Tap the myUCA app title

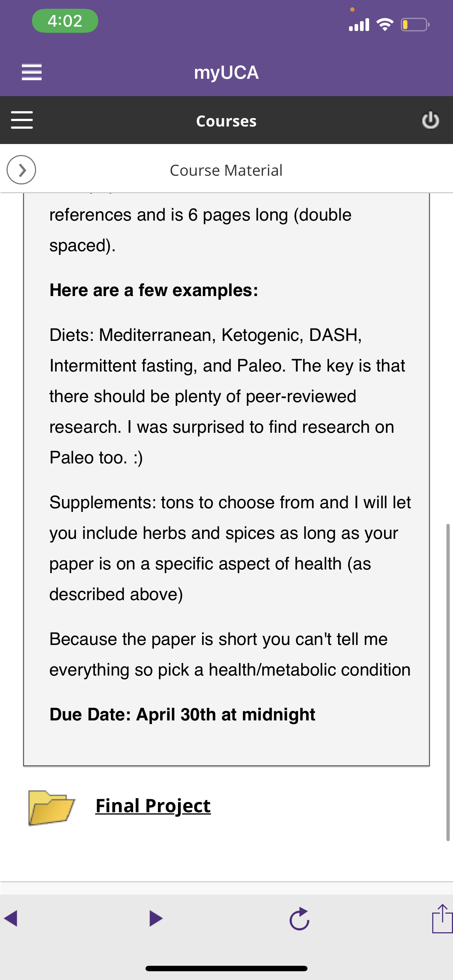(x=226, y=72)
